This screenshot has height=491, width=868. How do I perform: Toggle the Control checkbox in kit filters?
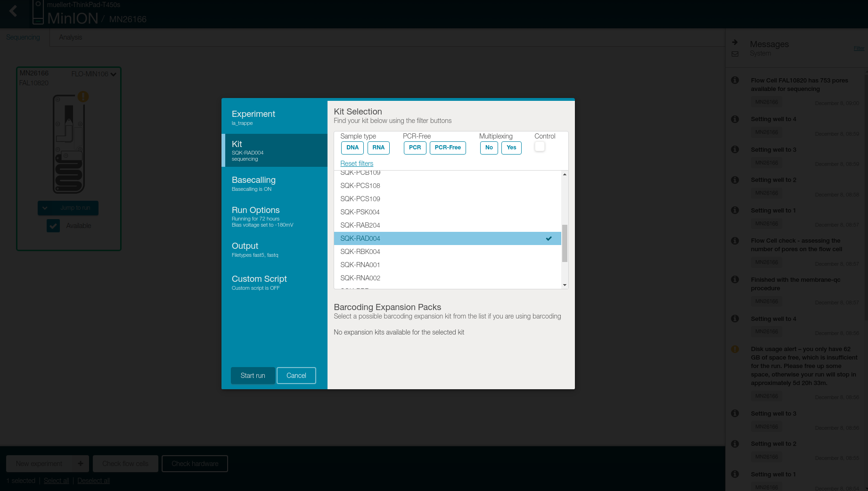[x=540, y=147]
